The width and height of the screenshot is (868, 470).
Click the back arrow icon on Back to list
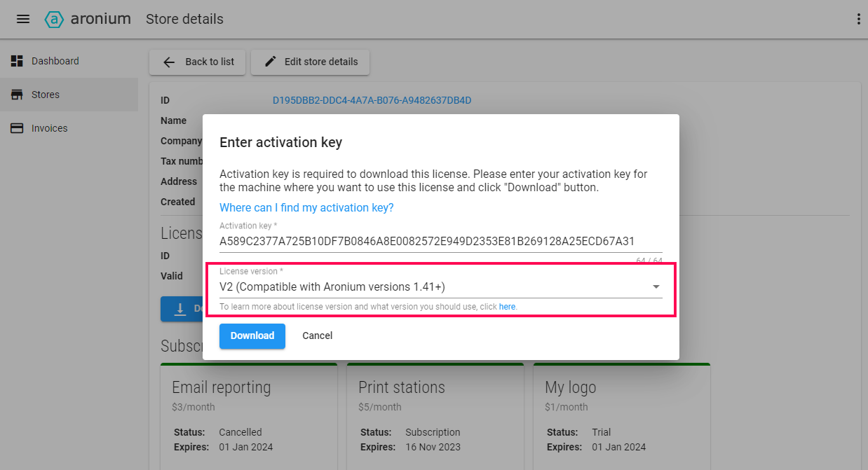[x=169, y=62]
